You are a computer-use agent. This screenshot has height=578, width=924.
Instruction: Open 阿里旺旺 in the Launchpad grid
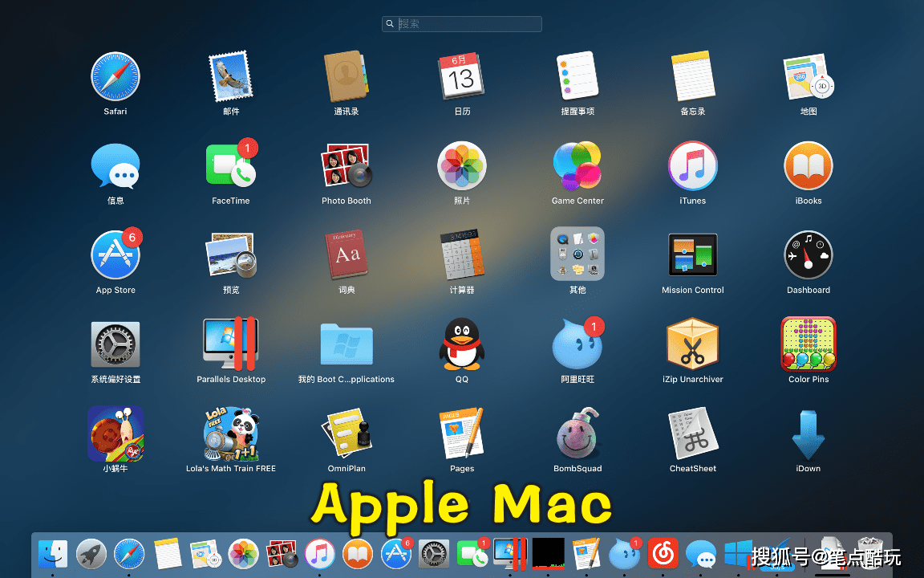[577, 344]
